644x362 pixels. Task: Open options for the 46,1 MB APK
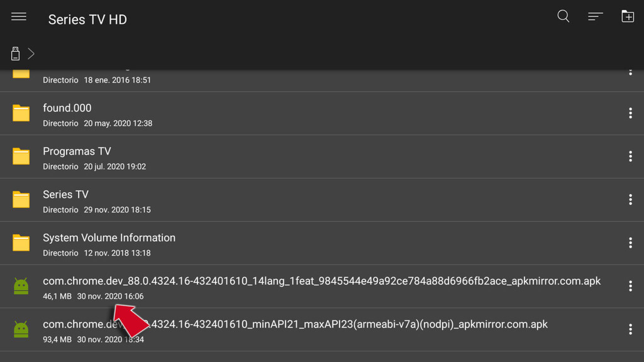click(630, 286)
